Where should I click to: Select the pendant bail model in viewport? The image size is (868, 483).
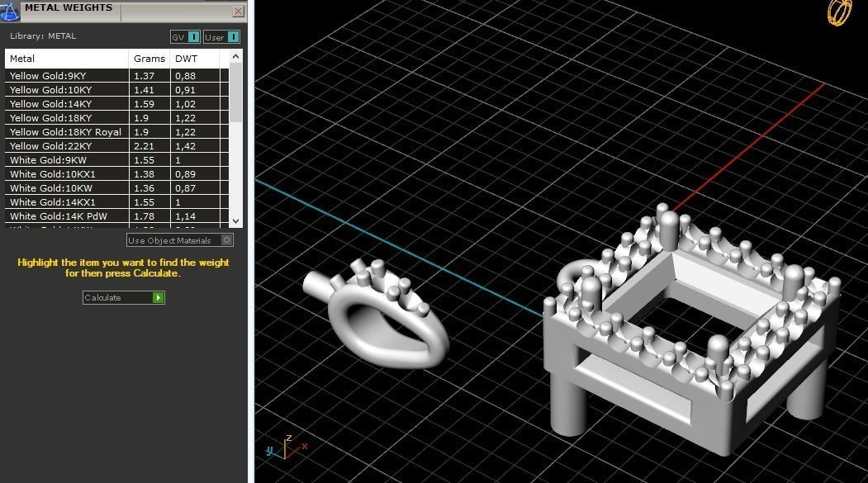click(377, 315)
